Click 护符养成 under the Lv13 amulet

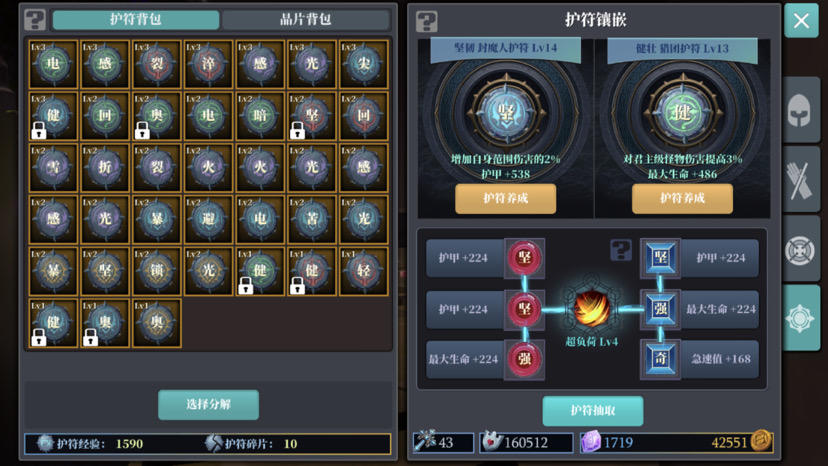[x=682, y=199]
